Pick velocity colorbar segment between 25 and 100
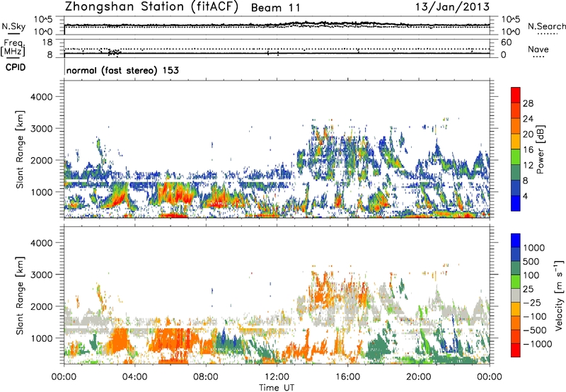This screenshot has width=566, height=392. [516, 282]
